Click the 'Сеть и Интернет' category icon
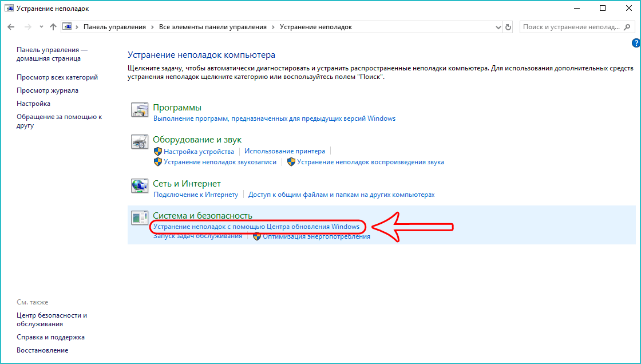This screenshot has width=641, height=364. (140, 185)
